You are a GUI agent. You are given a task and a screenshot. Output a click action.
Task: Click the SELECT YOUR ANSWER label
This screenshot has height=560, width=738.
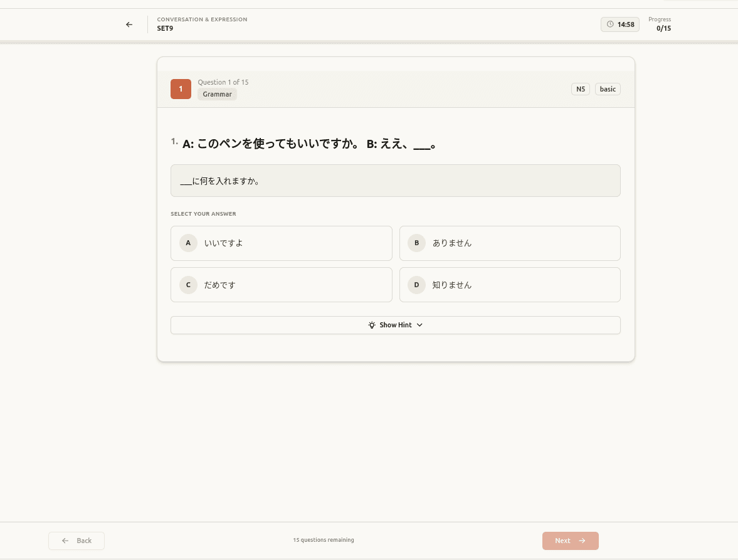pos(203,214)
